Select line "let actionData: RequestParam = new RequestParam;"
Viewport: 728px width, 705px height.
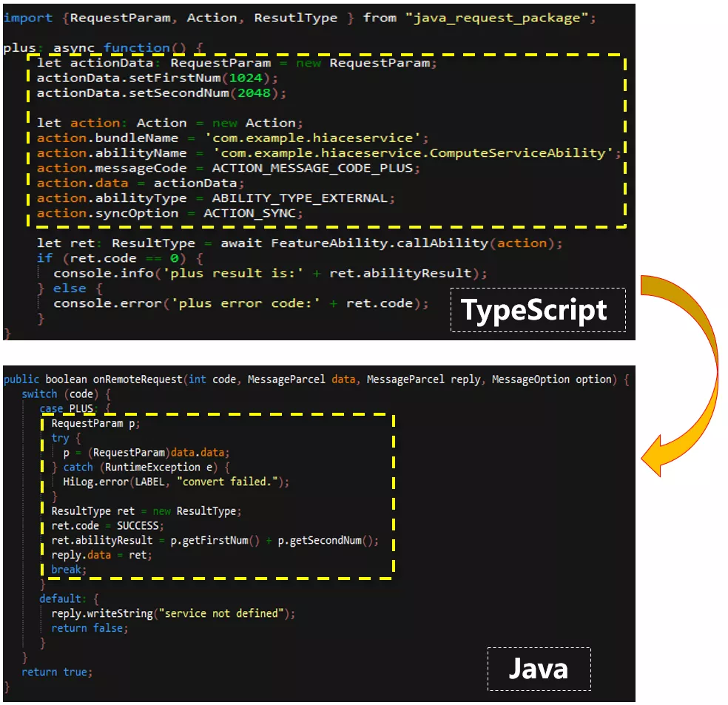237,63
